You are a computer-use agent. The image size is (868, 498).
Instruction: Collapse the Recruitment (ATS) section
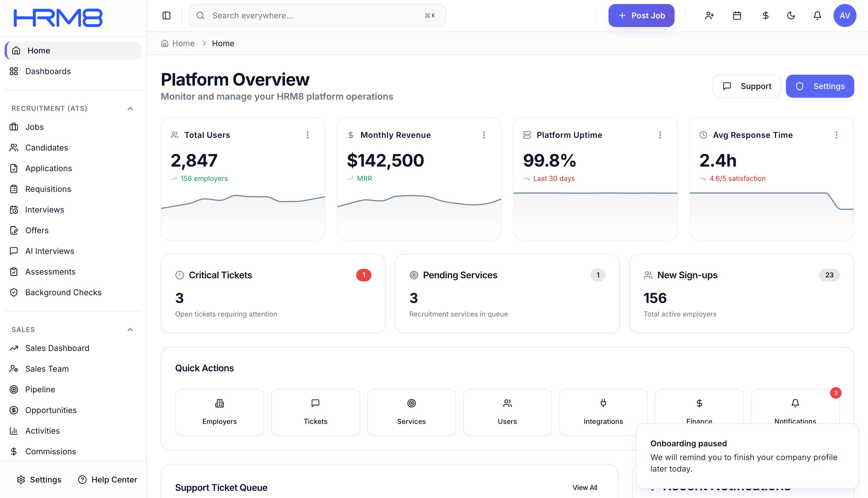(130, 109)
